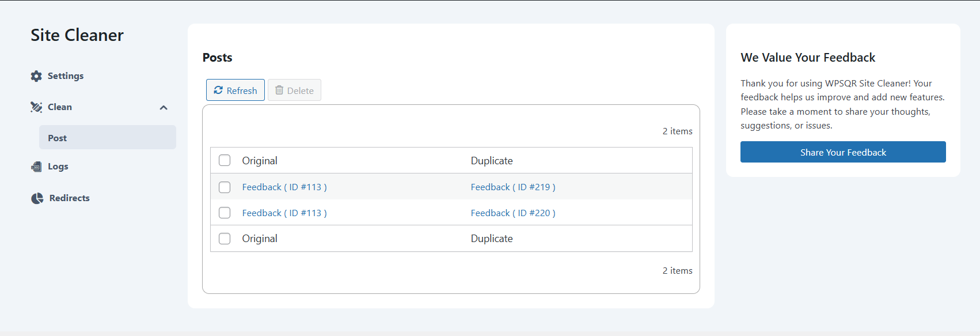This screenshot has width=980, height=336.
Task: Click the trash can icon
Action: point(279,90)
